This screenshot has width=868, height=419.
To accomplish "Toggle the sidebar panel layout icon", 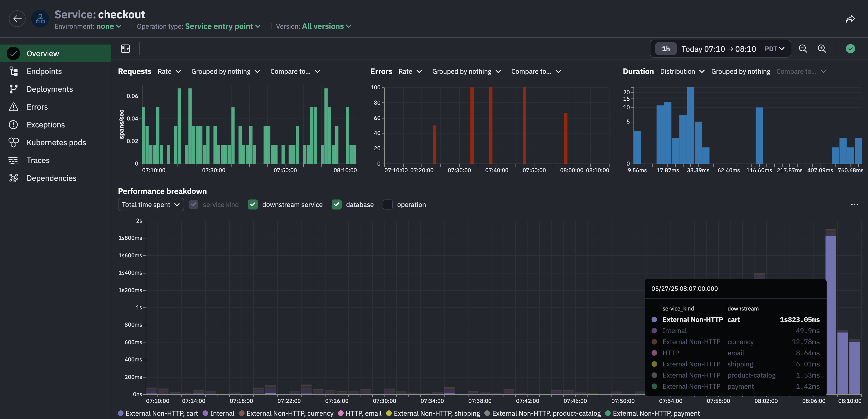I will (x=125, y=48).
